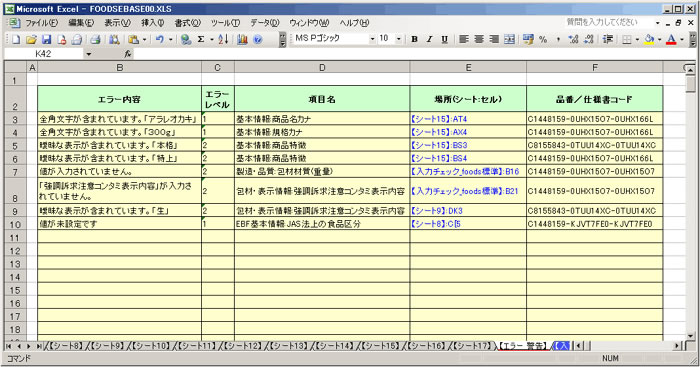
Task: Follow the 【シート15】:AX4 link
Action: (x=438, y=132)
